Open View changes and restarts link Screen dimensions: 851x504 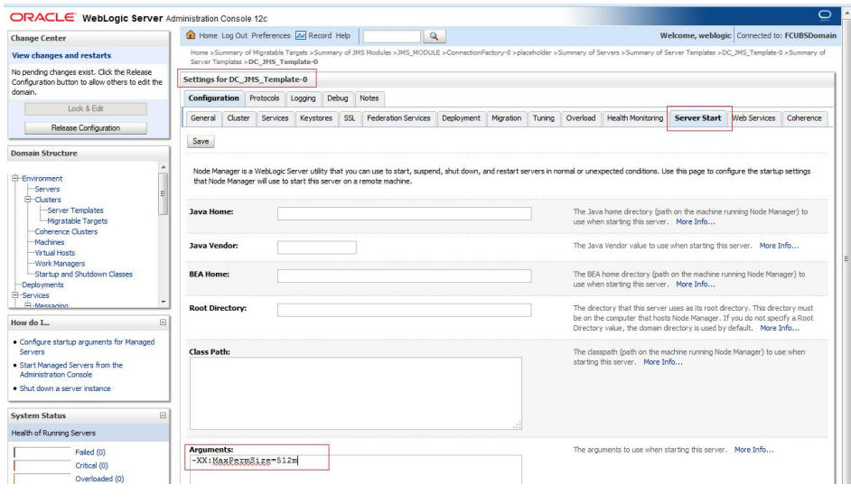(61, 55)
